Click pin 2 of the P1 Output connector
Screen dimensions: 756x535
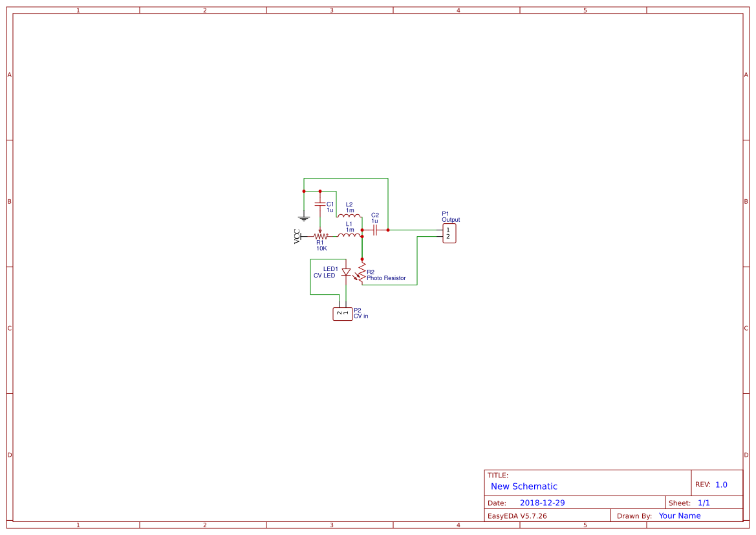tap(448, 237)
